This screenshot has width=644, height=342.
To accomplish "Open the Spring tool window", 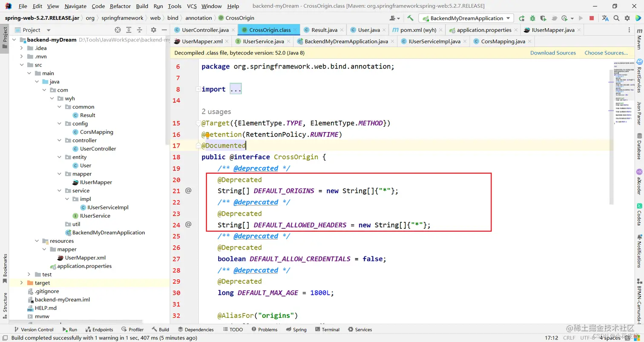I will tap(296, 330).
